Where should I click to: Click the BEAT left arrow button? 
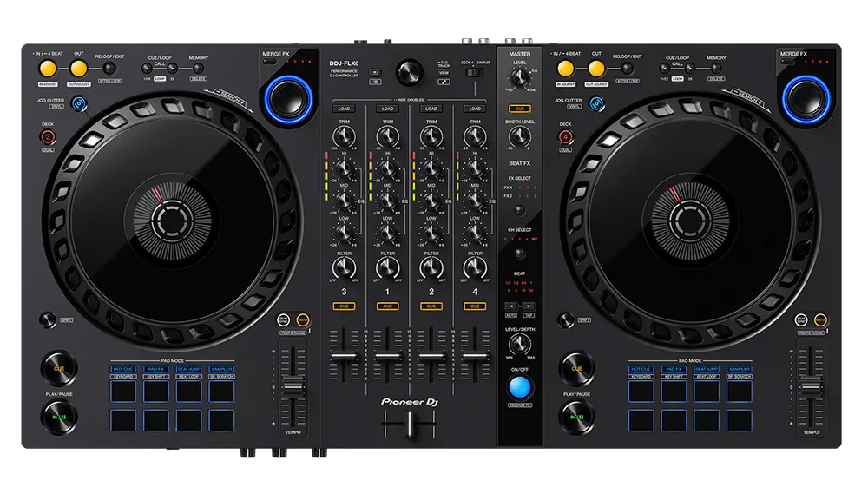(511, 306)
